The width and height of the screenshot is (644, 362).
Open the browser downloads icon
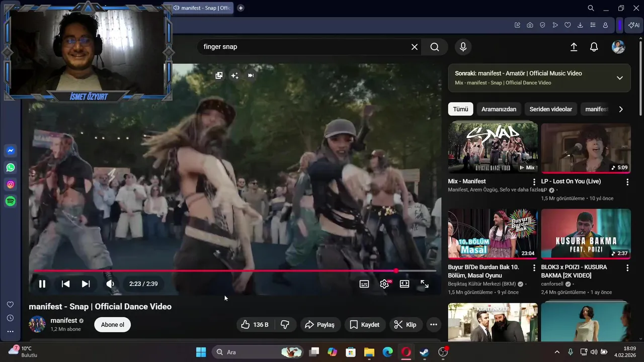click(x=580, y=25)
